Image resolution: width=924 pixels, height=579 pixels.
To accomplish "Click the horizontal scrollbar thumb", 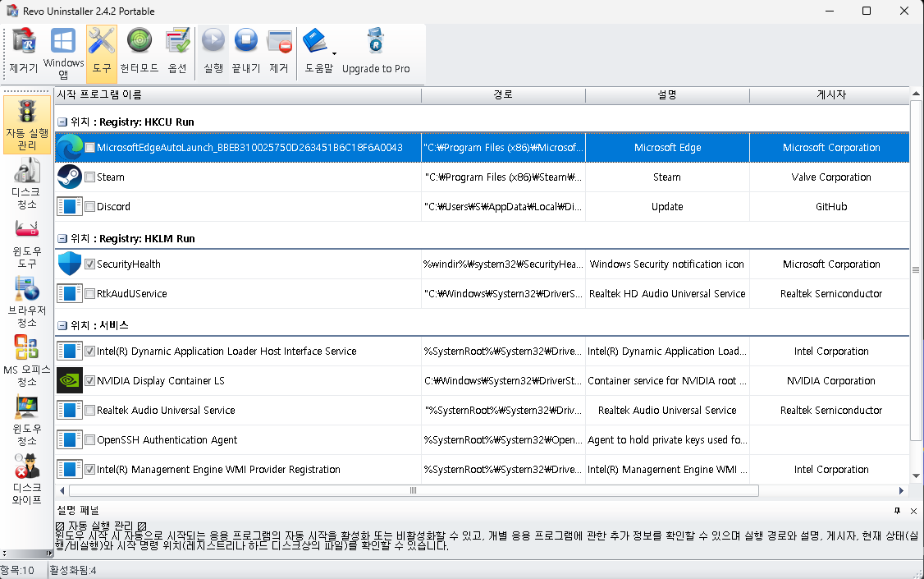I will pos(413,490).
